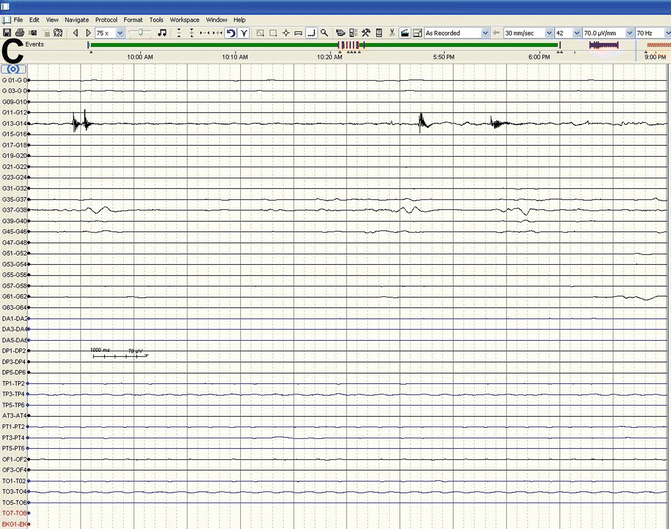Image resolution: width=671 pixels, height=529 pixels.
Task: Click the Save icon in toolbar
Action: [x=6, y=33]
